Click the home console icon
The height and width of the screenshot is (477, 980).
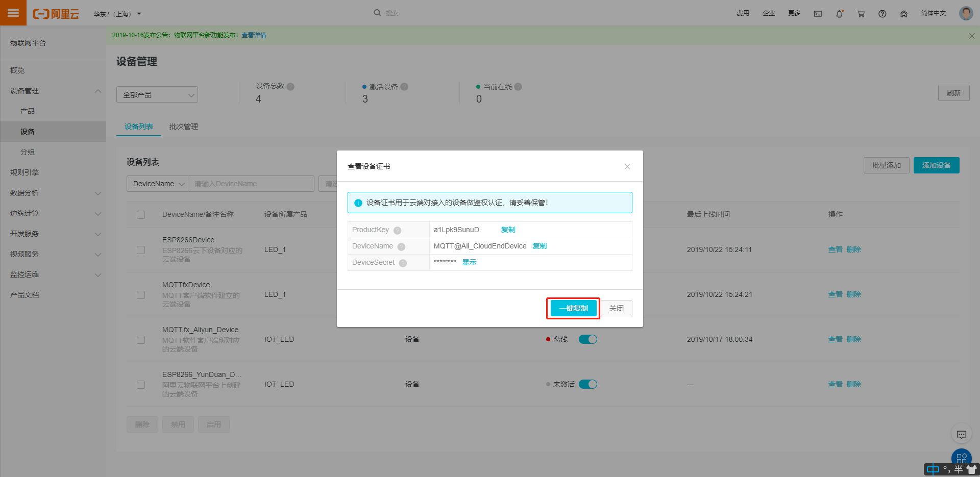click(903, 14)
